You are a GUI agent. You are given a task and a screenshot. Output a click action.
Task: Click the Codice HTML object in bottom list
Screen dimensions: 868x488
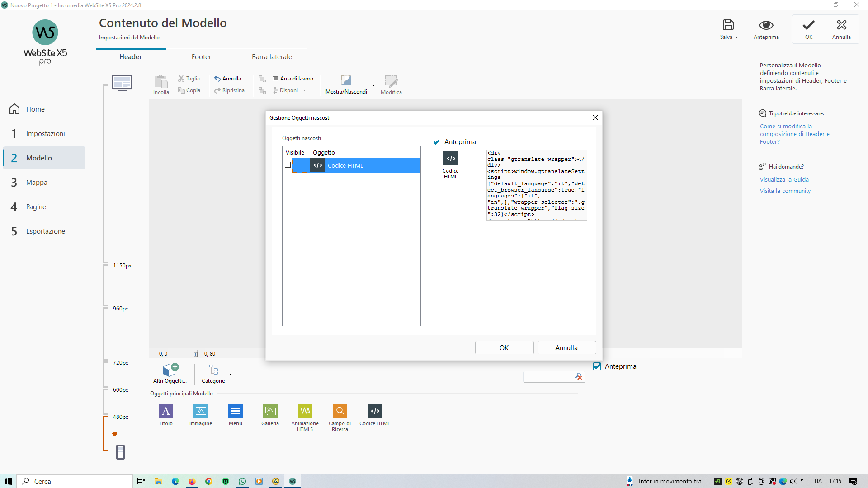pos(374,411)
